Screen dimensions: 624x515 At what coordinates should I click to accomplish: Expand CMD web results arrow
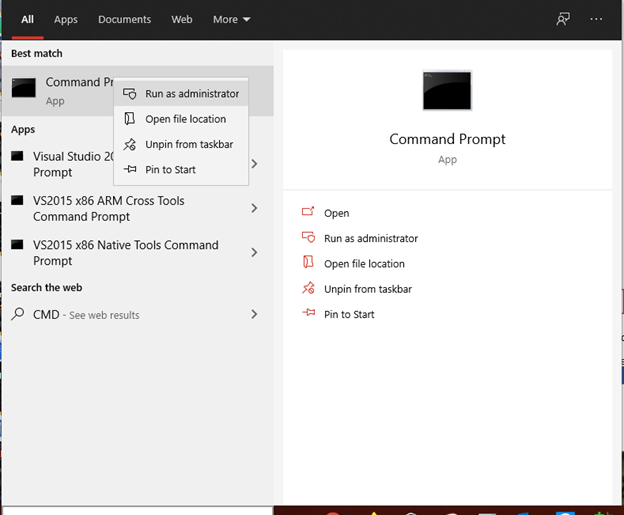coord(254,314)
